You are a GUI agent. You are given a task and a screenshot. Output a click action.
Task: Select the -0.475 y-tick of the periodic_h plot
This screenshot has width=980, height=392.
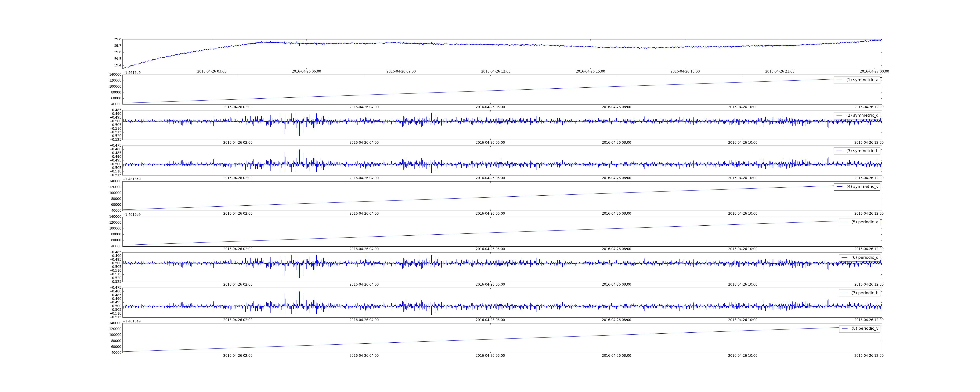pyautogui.click(x=116, y=288)
